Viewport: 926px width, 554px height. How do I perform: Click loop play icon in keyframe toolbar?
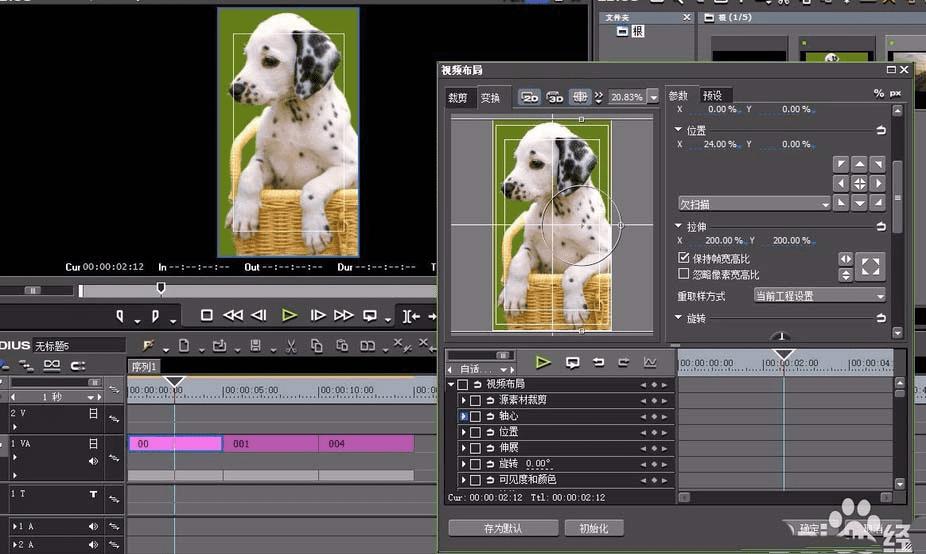click(x=572, y=362)
